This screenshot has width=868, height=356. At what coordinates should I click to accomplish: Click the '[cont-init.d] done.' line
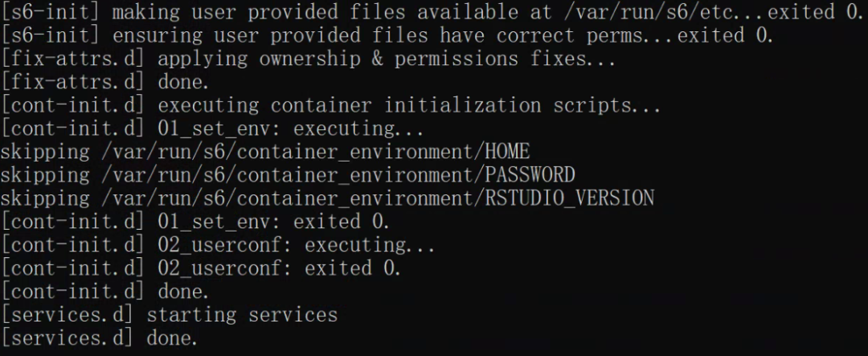pos(104,291)
